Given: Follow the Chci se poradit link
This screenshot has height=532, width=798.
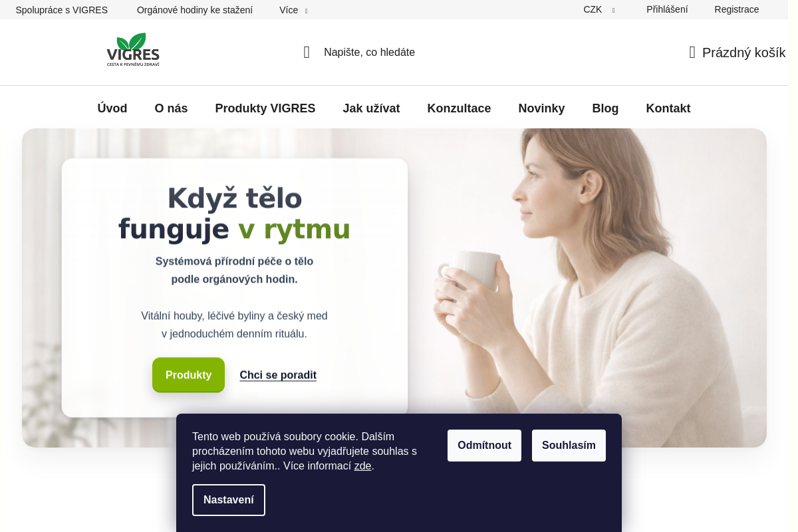Looking at the screenshot, I should click(278, 375).
